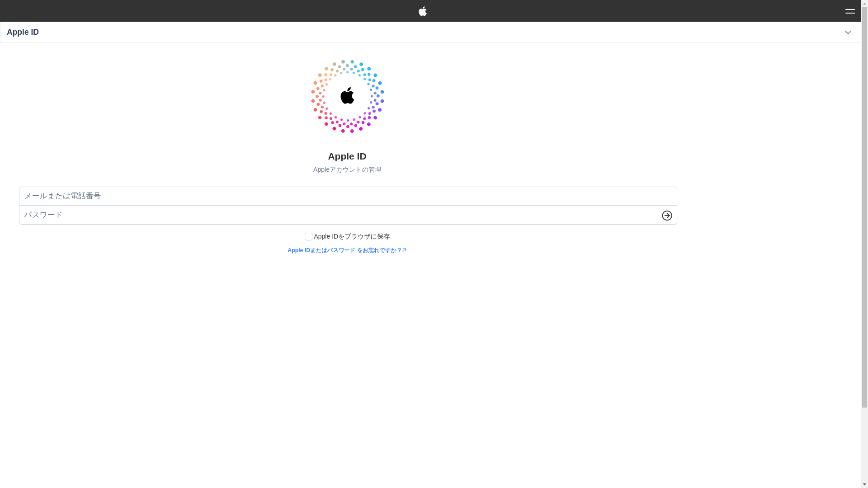Click the sign-in arrow button
The height and width of the screenshot is (488, 868).
point(667,216)
